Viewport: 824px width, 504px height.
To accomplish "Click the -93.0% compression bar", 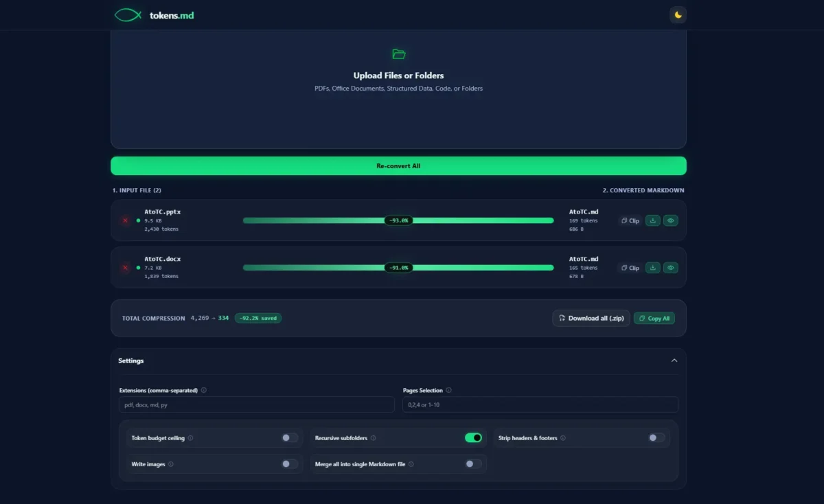I will 398,220.
